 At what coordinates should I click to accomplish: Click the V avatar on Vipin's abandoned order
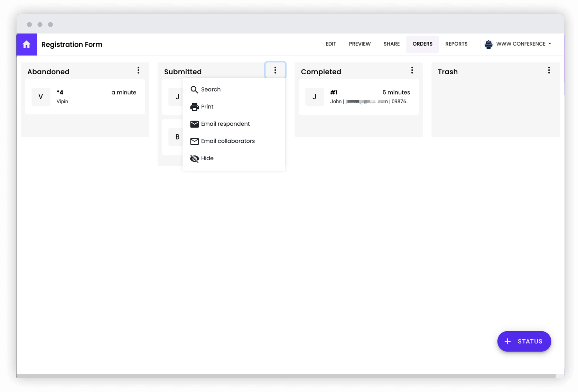pos(40,97)
